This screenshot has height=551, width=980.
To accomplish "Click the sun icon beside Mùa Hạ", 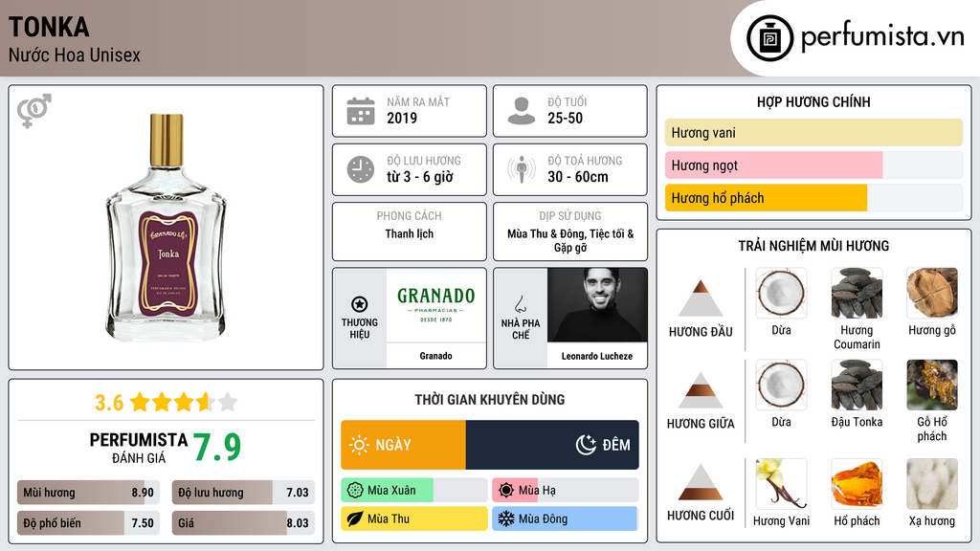I will coord(506,491).
